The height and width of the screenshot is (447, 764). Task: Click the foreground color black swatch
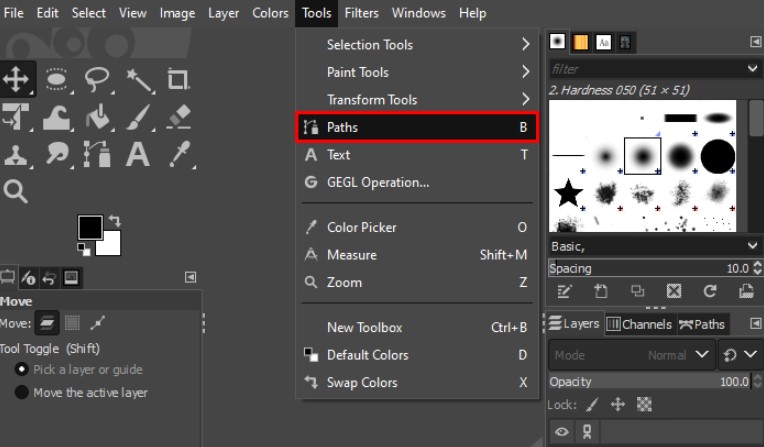(90, 227)
